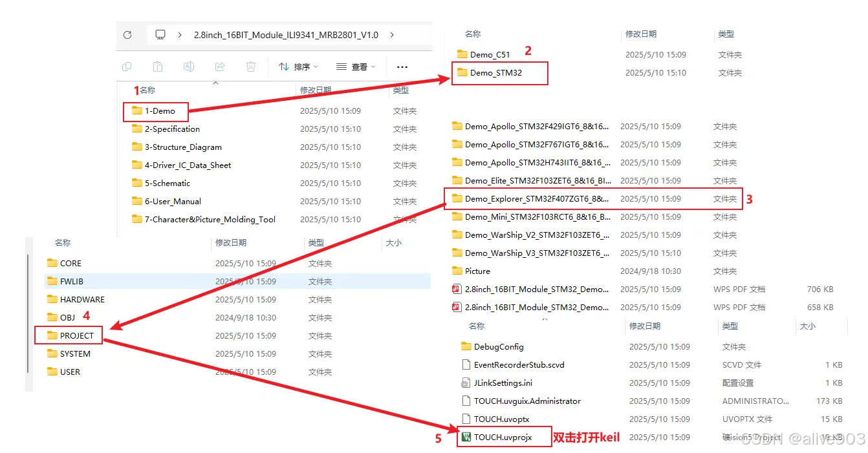
Task: Click the delete trash icon in the Explorer toolbar
Action: click(251, 67)
